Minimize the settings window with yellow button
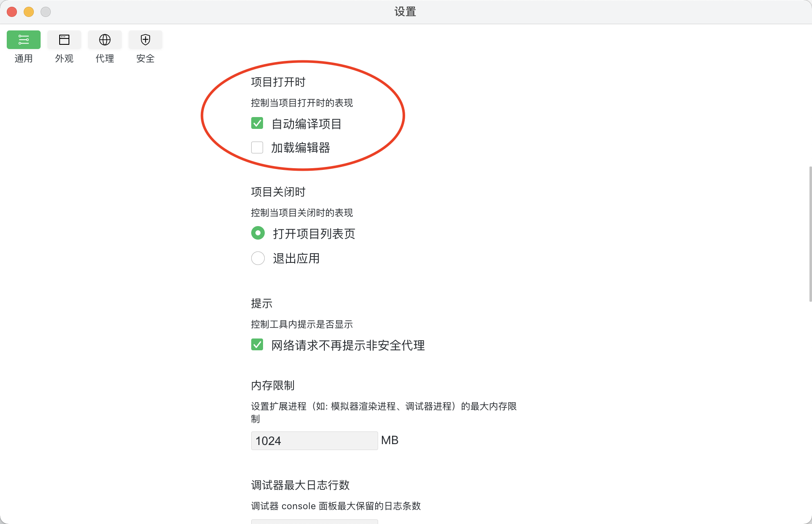812x524 pixels. [29, 12]
